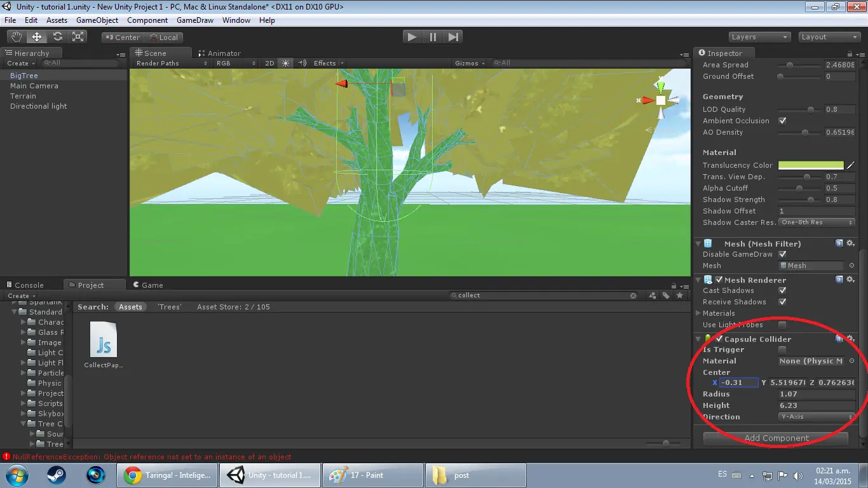Open Mesh Renderer gear settings menu
Screen dimensions: 868x488
(x=851, y=280)
